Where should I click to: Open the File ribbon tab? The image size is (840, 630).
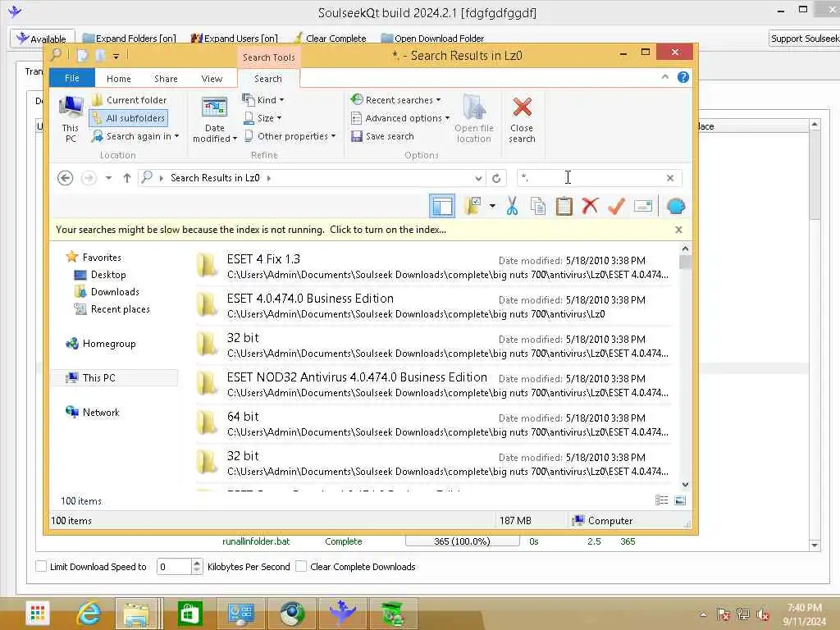click(72, 78)
